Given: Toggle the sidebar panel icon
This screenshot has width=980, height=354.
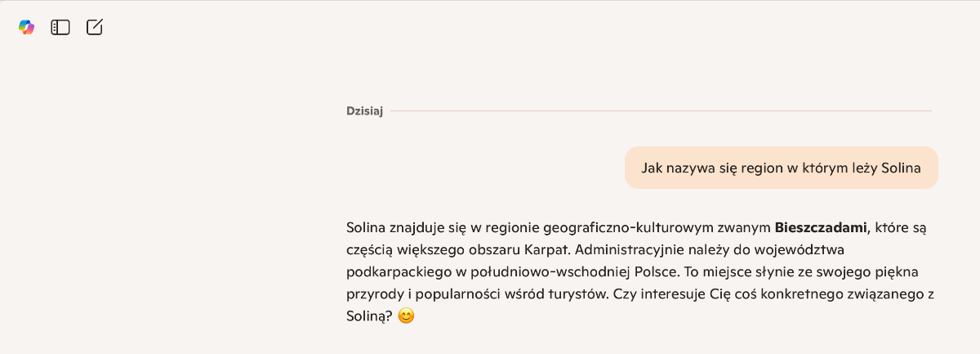Looking at the screenshot, I should (x=60, y=27).
